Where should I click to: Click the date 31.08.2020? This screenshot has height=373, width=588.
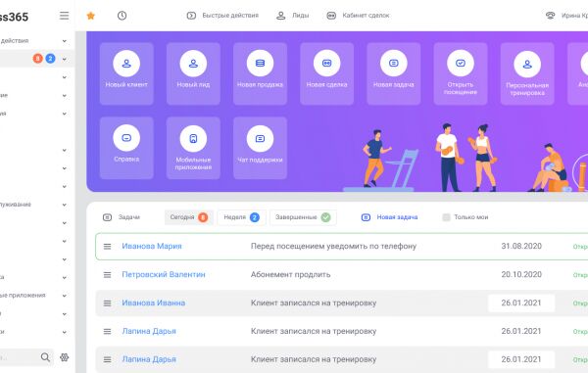(521, 246)
